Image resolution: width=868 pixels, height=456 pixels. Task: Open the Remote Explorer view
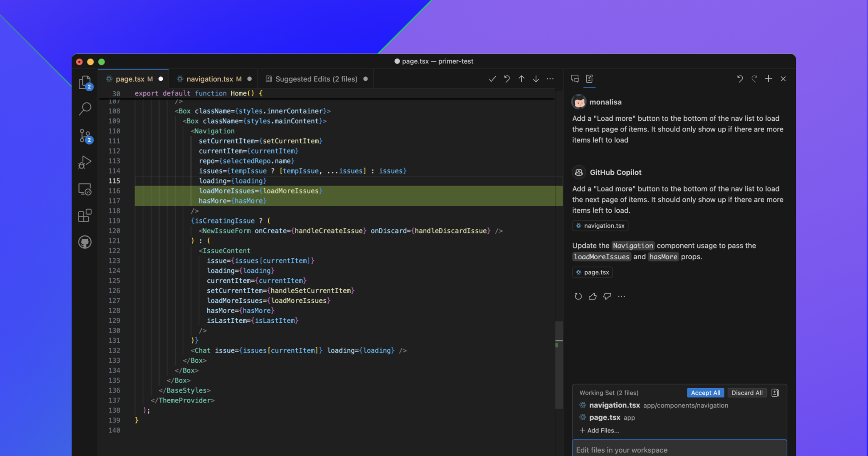(x=85, y=189)
